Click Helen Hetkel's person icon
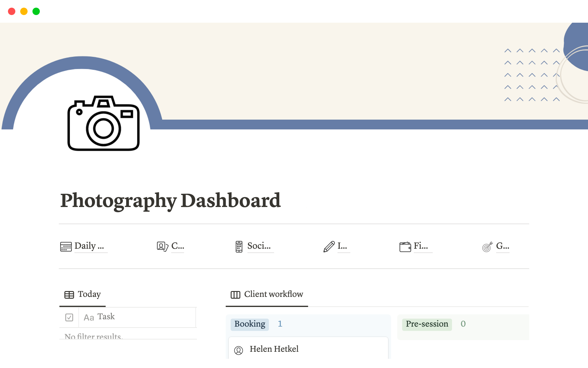Screen dimensions: 588x368 [239, 350]
